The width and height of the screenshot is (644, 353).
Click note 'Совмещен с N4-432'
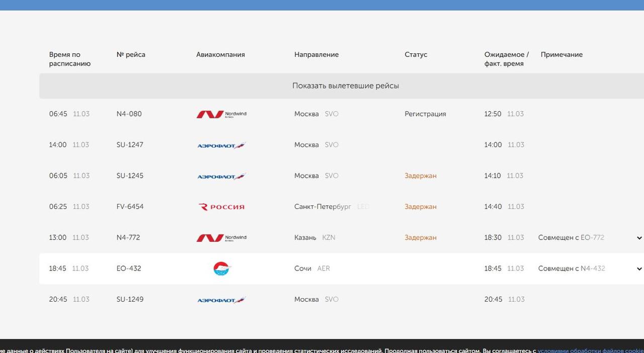point(572,268)
